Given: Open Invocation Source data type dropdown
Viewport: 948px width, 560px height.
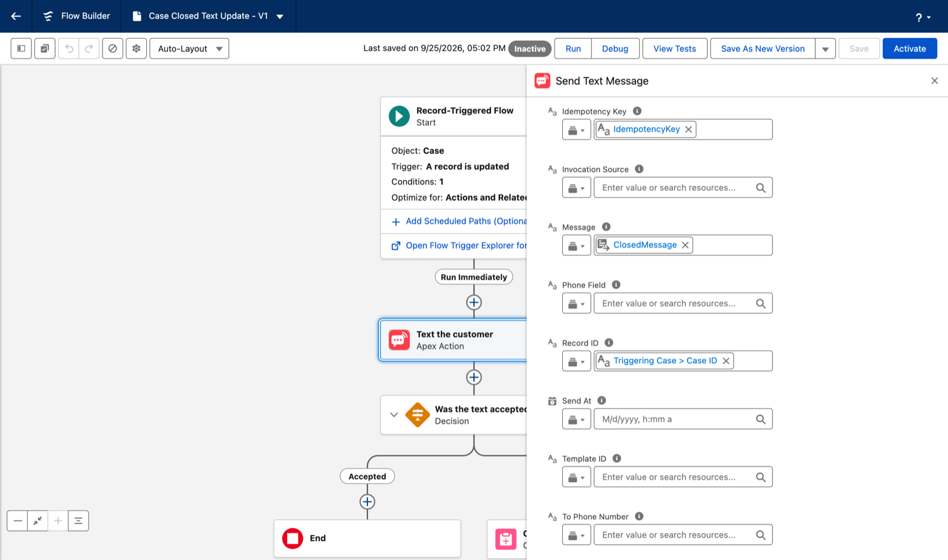Looking at the screenshot, I should click(x=577, y=188).
